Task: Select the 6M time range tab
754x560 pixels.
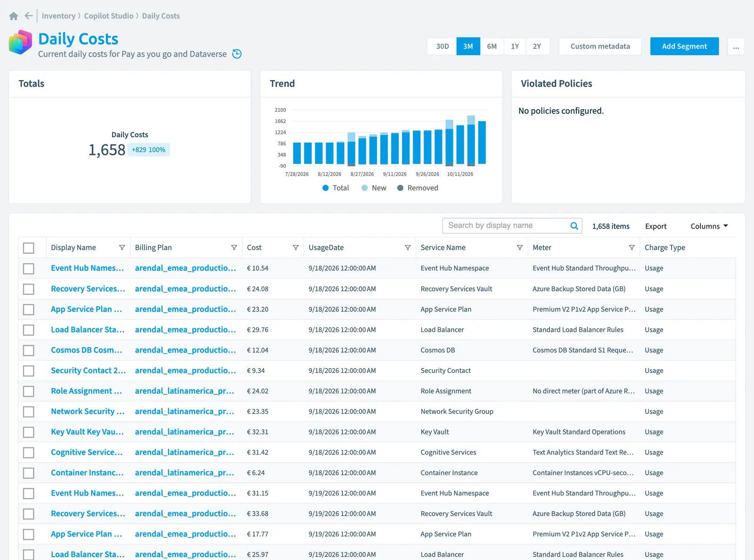Action: click(492, 46)
